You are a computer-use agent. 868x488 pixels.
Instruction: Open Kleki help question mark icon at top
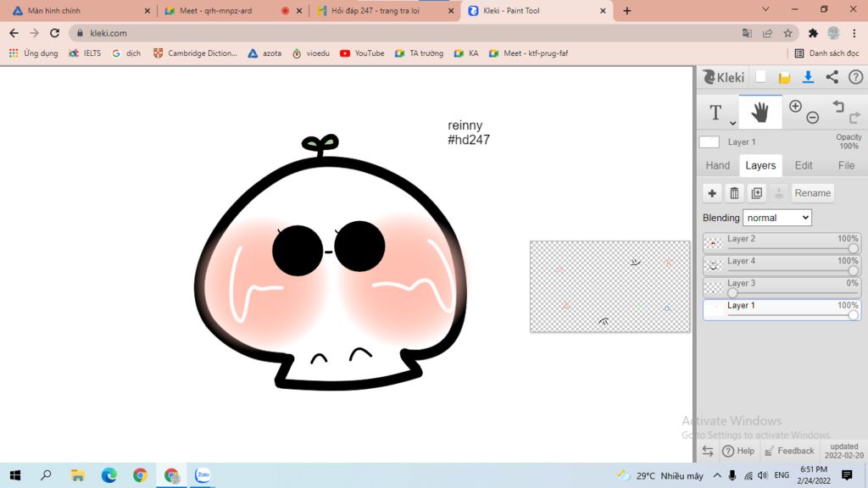click(856, 77)
